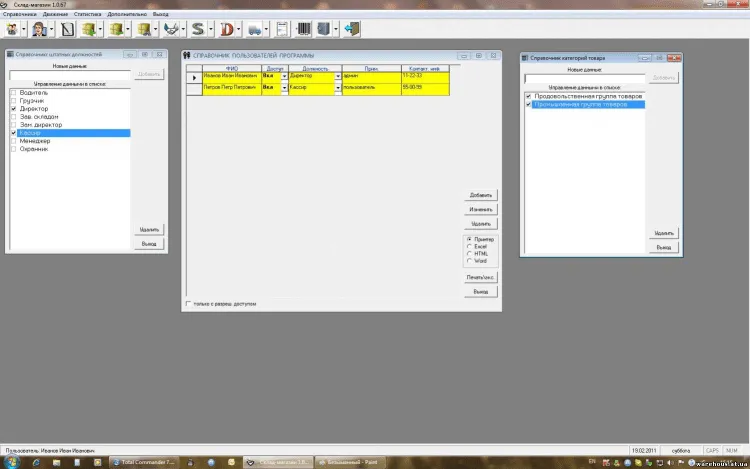The width and height of the screenshot is (750, 469).
Task: Click the plain boxes icon between its two neighbours
Action: pyautogui.click(x=116, y=29)
